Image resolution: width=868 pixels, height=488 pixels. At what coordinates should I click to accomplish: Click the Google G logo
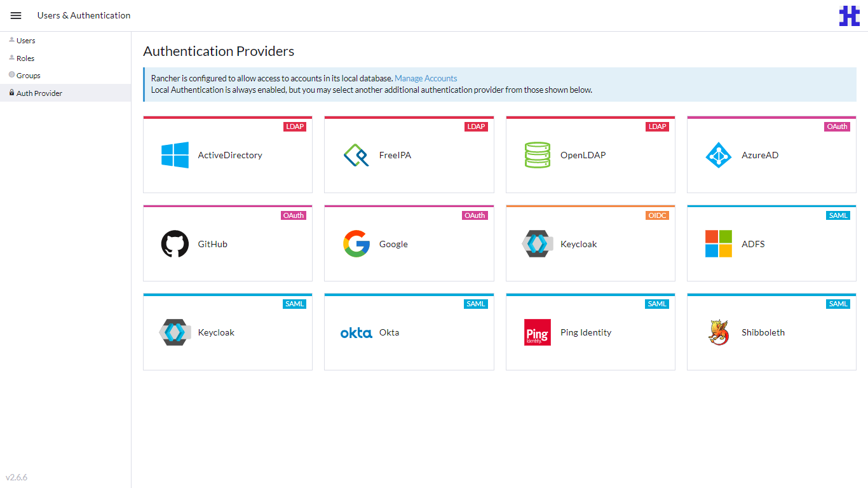pyautogui.click(x=356, y=244)
